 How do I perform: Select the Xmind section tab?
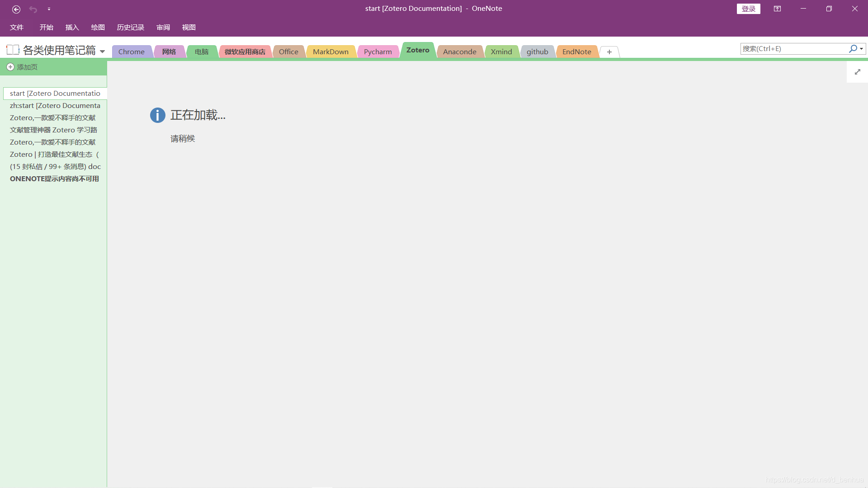pos(501,52)
